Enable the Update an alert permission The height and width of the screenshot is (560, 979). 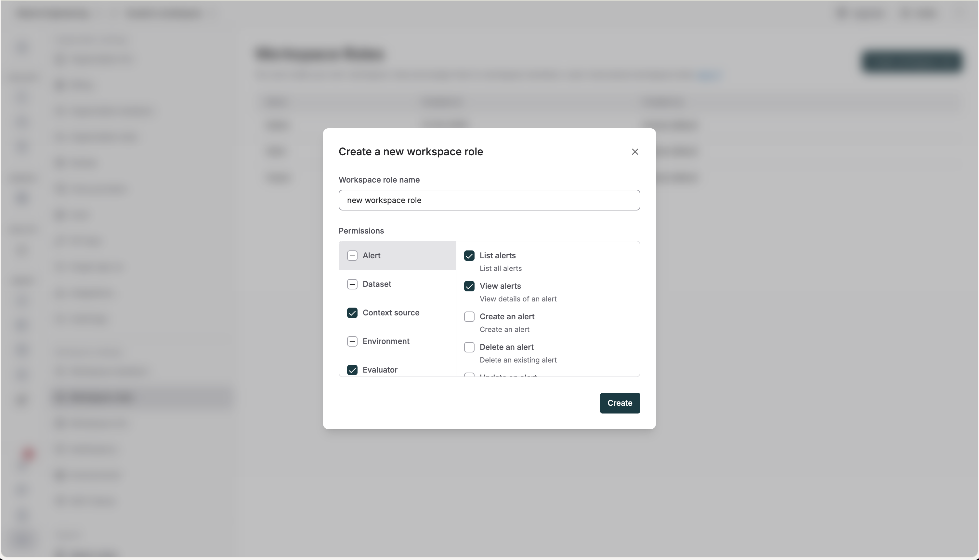pyautogui.click(x=469, y=376)
